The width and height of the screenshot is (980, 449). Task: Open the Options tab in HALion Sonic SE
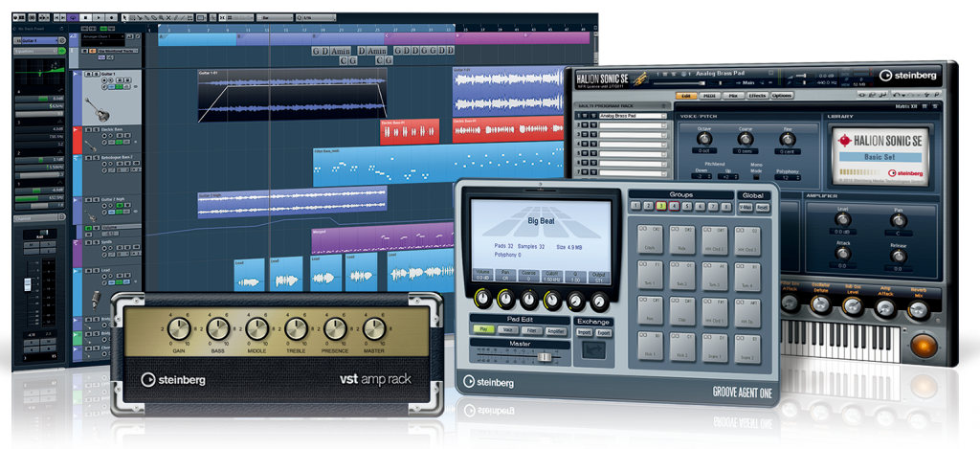point(782,96)
